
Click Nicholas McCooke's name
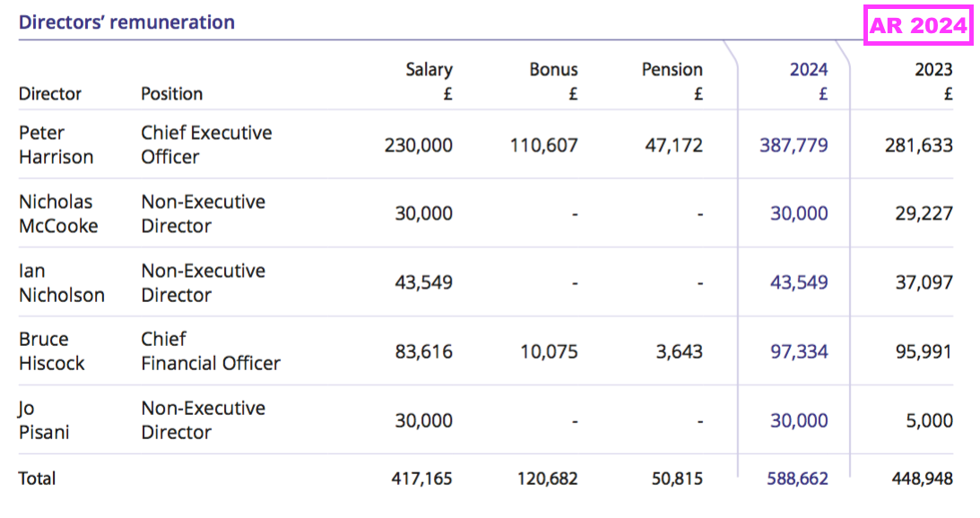point(58,214)
